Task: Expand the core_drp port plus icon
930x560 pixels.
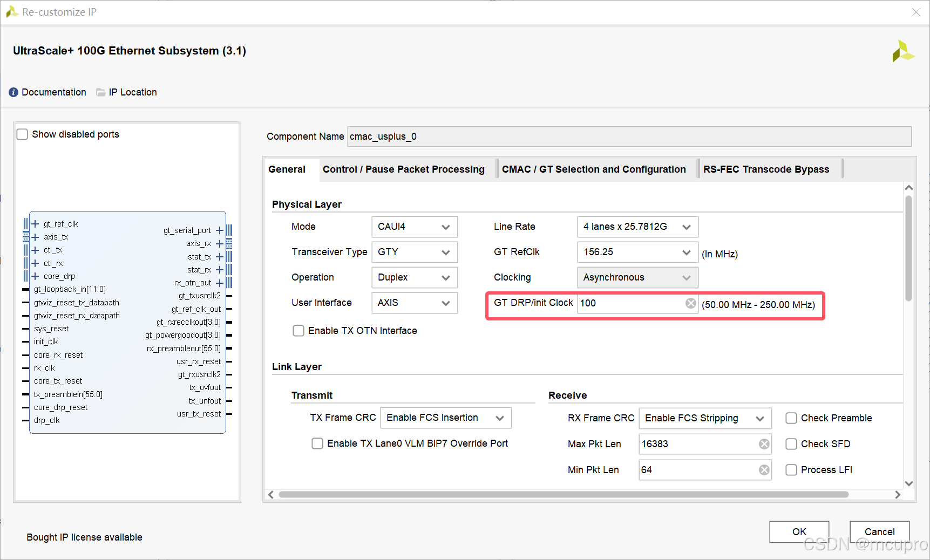Action: (35, 276)
